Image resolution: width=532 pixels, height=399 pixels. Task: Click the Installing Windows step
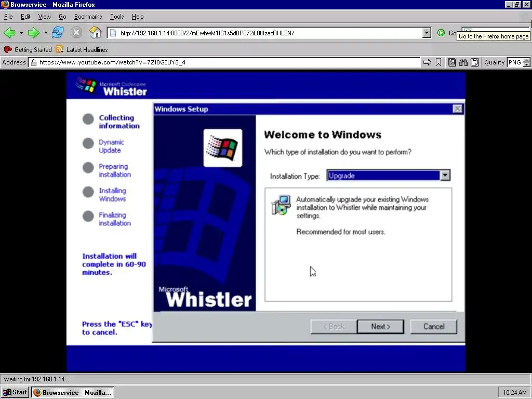(x=112, y=195)
